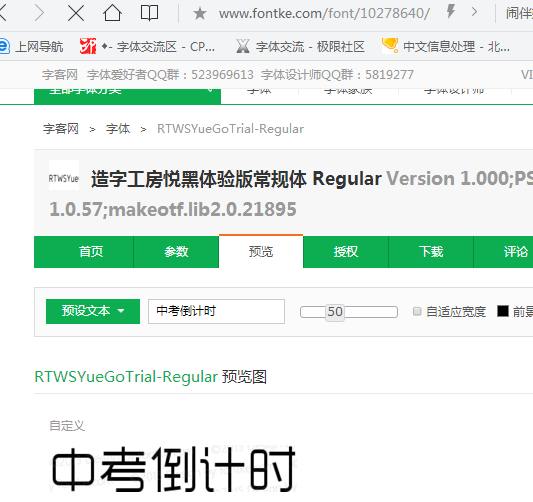Open the reading mode book icon
533x502 pixels.
149,13
